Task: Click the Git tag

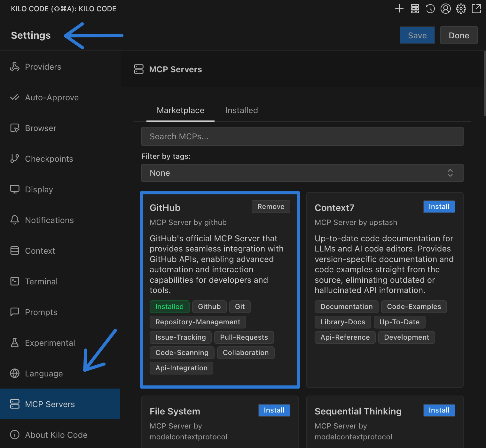Action: click(x=240, y=307)
